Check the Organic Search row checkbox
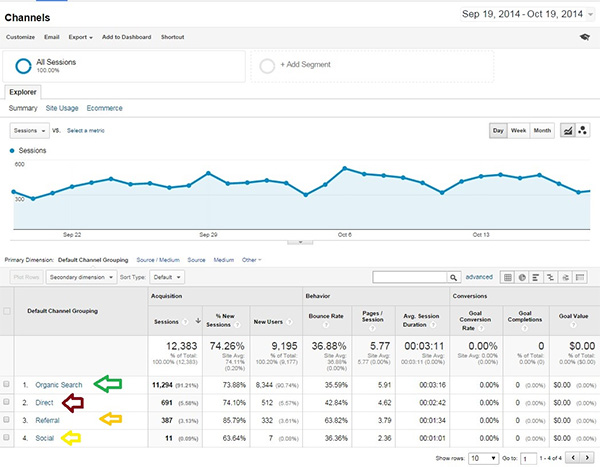Image resolution: width=600 pixels, height=467 pixels. 8,383
